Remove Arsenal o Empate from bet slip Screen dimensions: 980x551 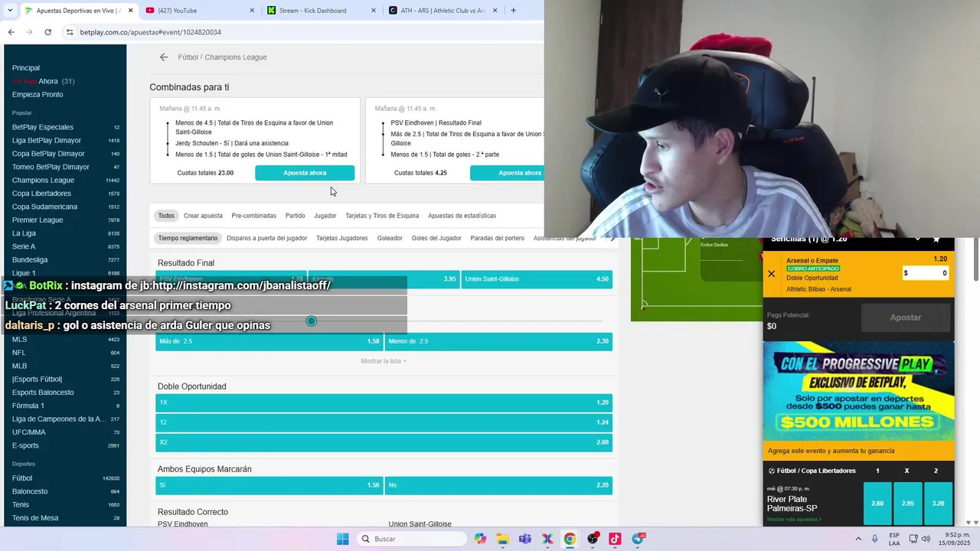[x=771, y=274]
